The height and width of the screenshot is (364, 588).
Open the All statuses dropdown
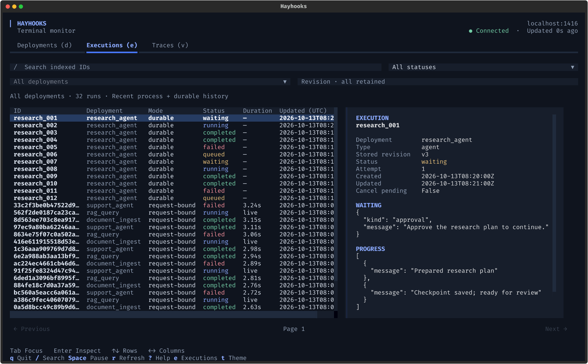point(483,67)
